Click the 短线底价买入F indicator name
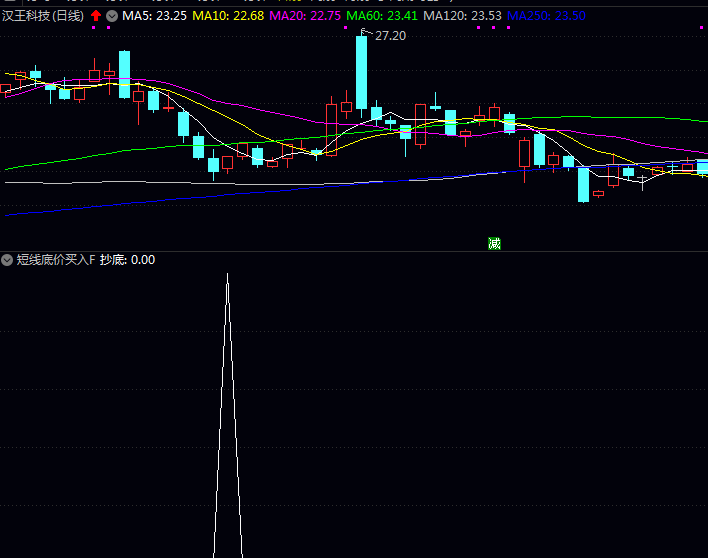708x558 pixels. (55, 260)
